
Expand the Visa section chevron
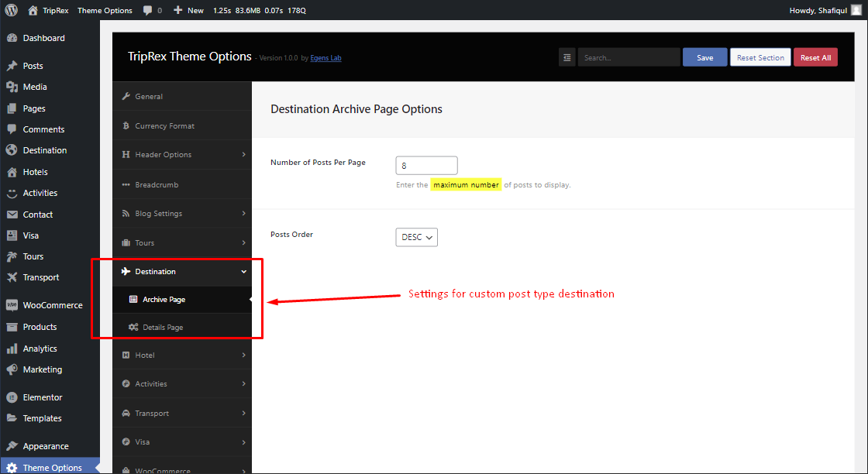coord(243,442)
